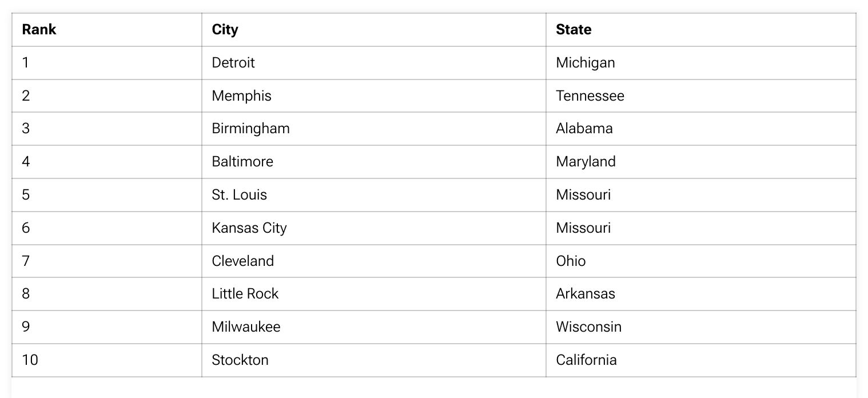This screenshot has width=868, height=398.
Task: Select the Stockton cell
Action: (x=240, y=360)
